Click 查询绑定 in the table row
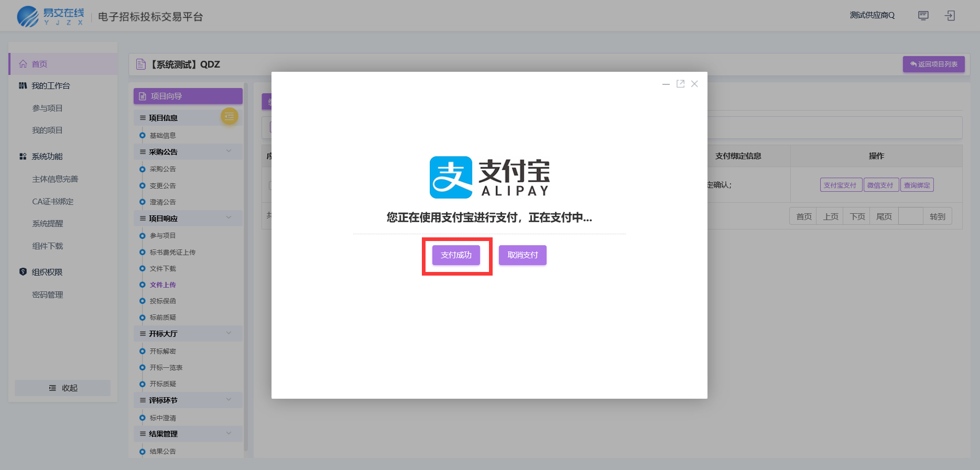The height and width of the screenshot is (470, 980). tap(917, 185)
